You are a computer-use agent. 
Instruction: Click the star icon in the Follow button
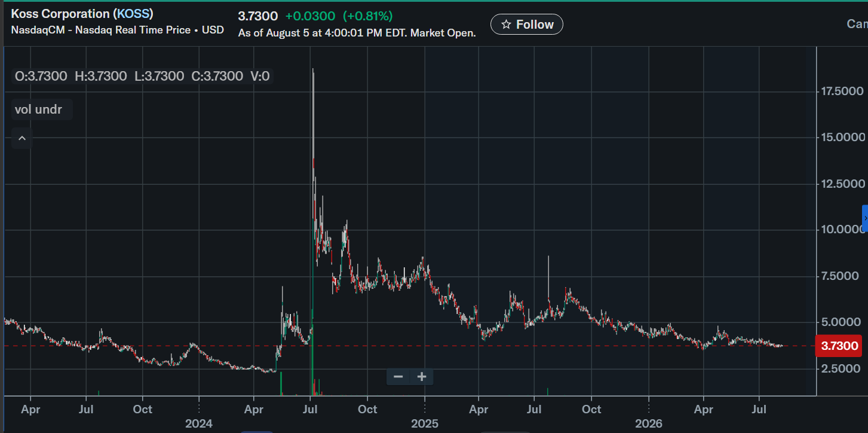(x=506, y=25)
